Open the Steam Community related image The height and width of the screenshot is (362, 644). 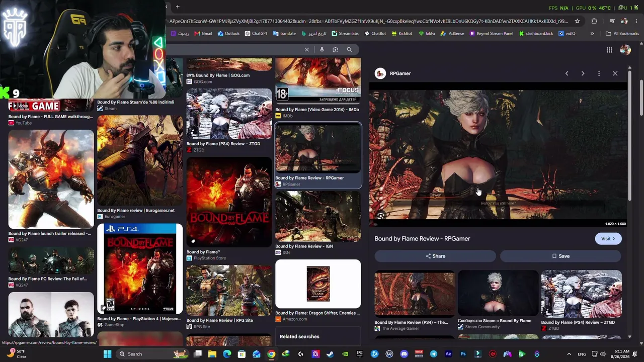498,293
